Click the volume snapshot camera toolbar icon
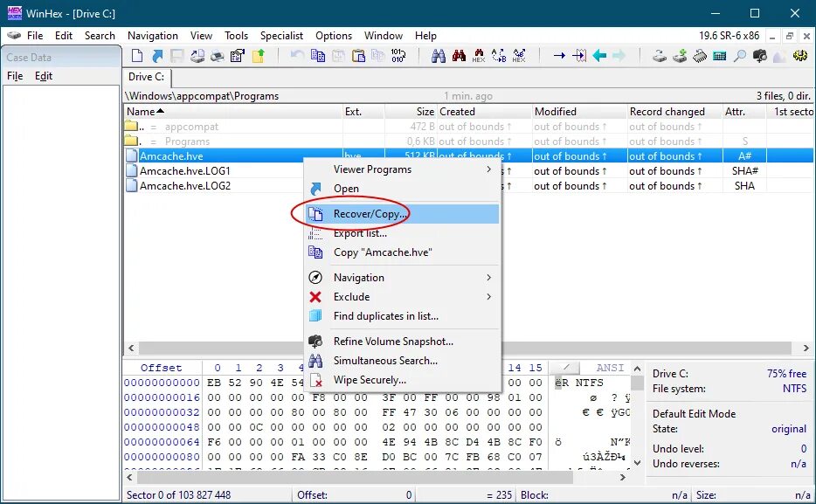 (760, 55)
